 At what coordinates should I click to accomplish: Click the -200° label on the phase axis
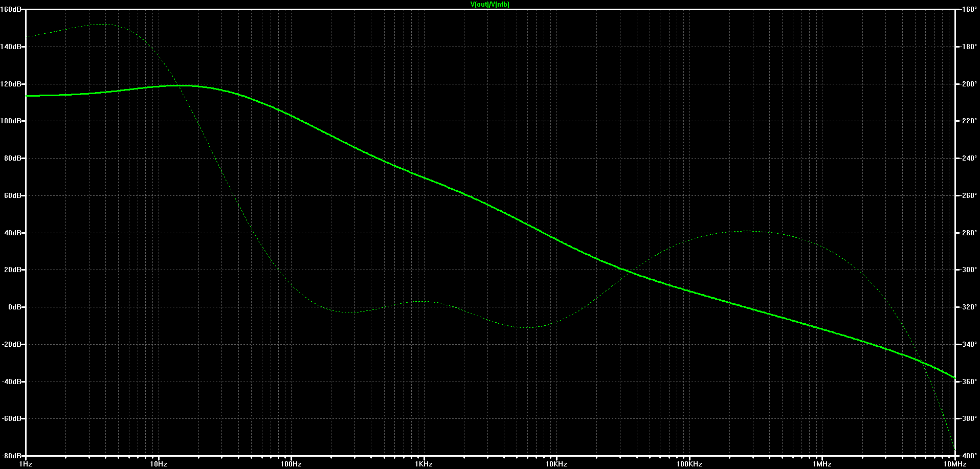[968, 84]
